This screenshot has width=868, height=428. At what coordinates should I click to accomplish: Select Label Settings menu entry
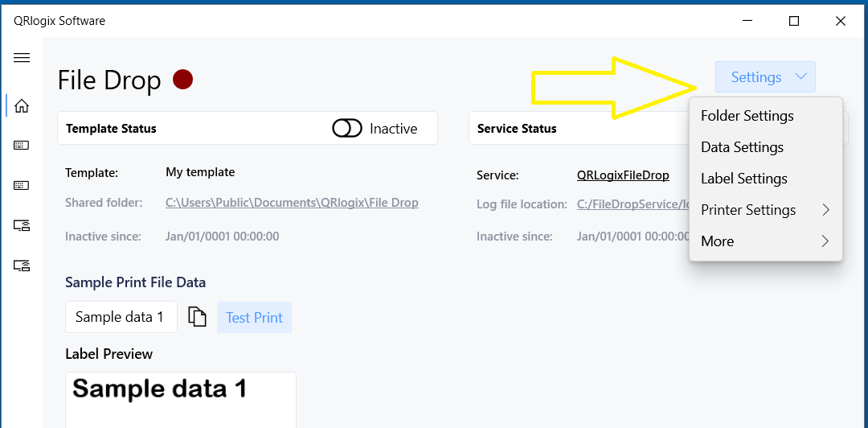(x=766, y=179)
